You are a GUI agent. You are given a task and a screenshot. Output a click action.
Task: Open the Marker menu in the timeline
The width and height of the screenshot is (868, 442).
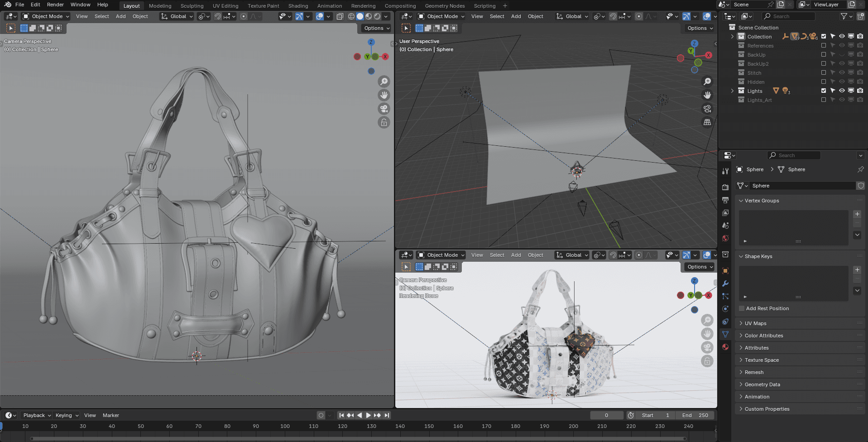[111, 415]
